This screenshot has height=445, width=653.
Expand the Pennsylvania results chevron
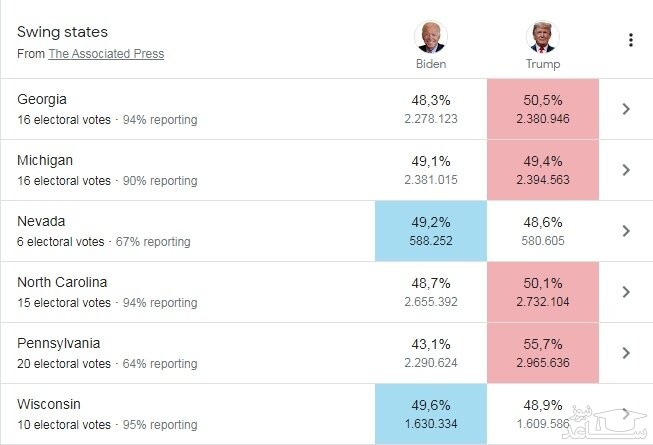[x=626, y=353]
